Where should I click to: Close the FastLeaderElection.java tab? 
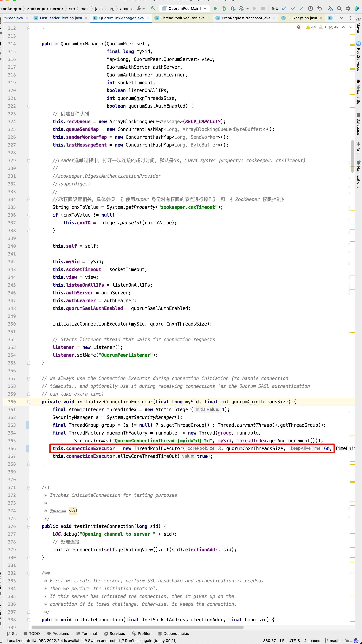click(x=86, y=18)
